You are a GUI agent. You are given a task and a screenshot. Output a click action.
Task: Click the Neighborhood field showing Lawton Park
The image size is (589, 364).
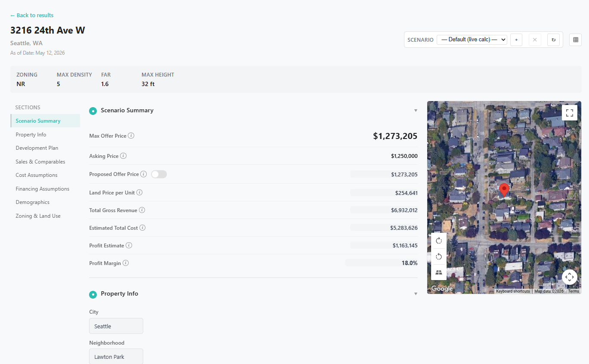click(116, 357)
